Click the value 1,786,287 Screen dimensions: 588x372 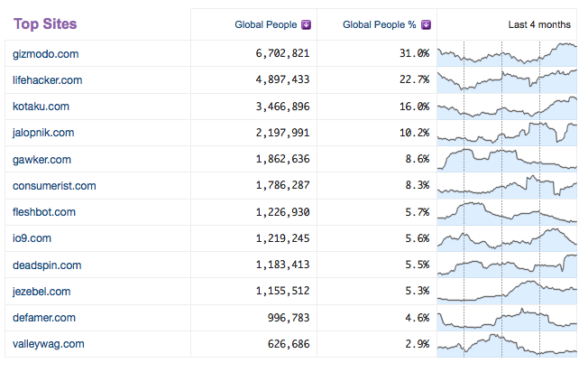click(x=283, y=185)
